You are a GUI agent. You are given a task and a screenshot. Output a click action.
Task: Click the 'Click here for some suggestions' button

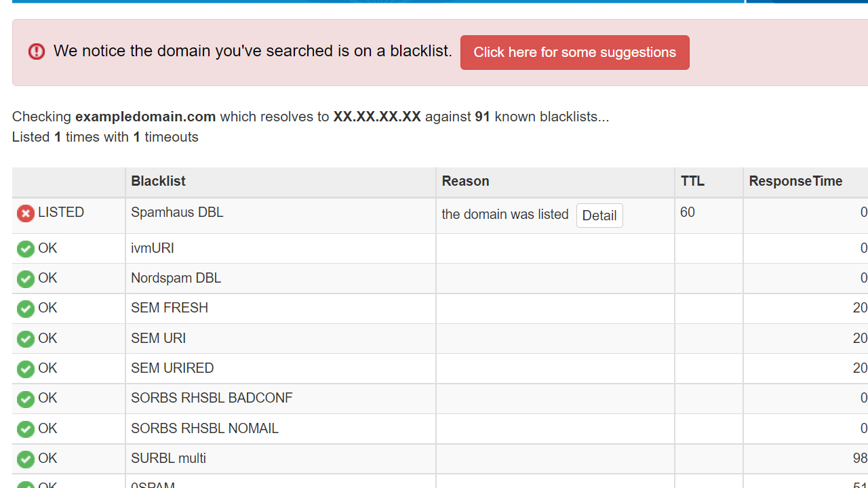[x=575, y=52]
